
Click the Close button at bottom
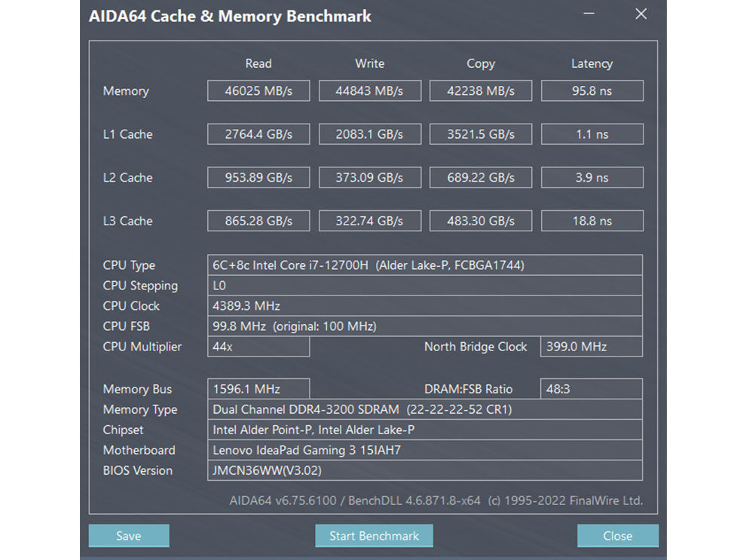pos(618,536)
